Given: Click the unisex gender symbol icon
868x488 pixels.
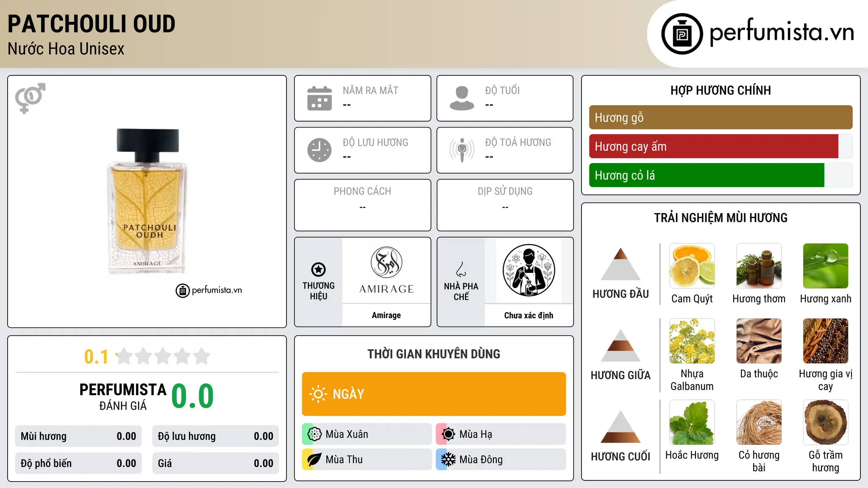Looking at the screenshot, I should tap(30, 98).
